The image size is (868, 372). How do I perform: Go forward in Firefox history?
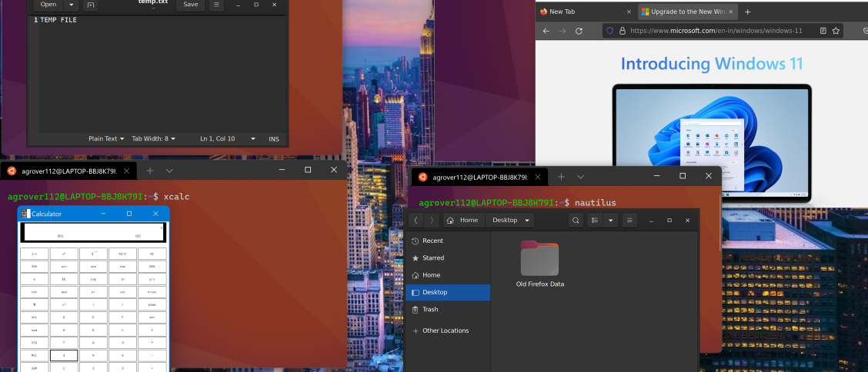tap(563, 31)
